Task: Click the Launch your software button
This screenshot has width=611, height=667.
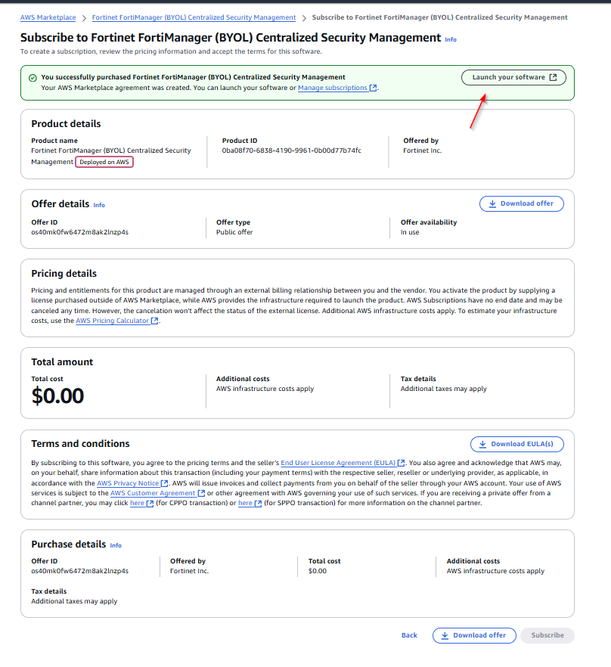Action: [514, 77]
